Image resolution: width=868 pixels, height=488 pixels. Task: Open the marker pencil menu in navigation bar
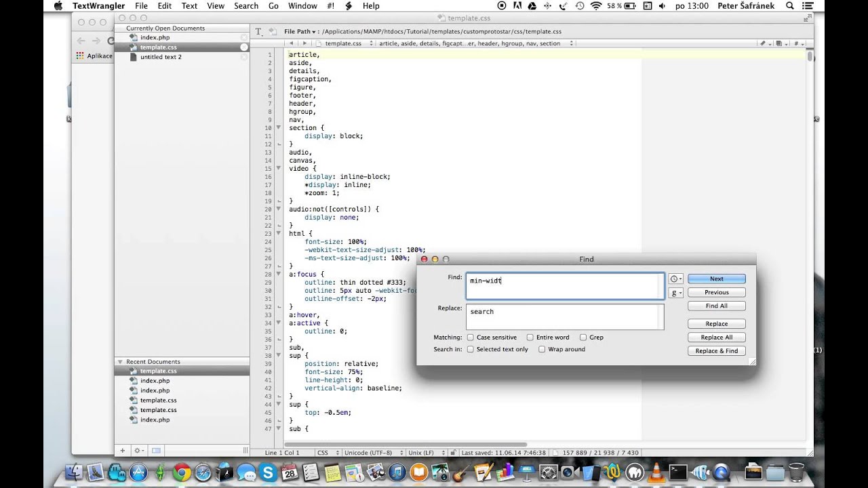[x=764, y=43]
